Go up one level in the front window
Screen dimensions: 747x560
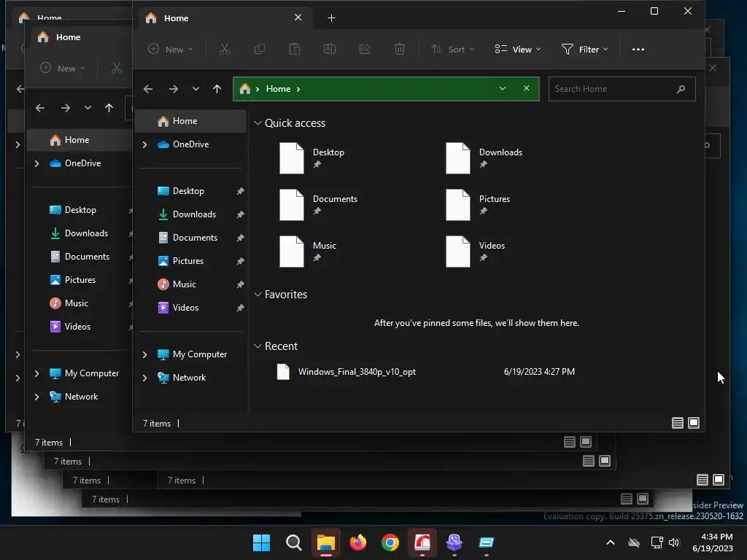(x=217, y=89)
